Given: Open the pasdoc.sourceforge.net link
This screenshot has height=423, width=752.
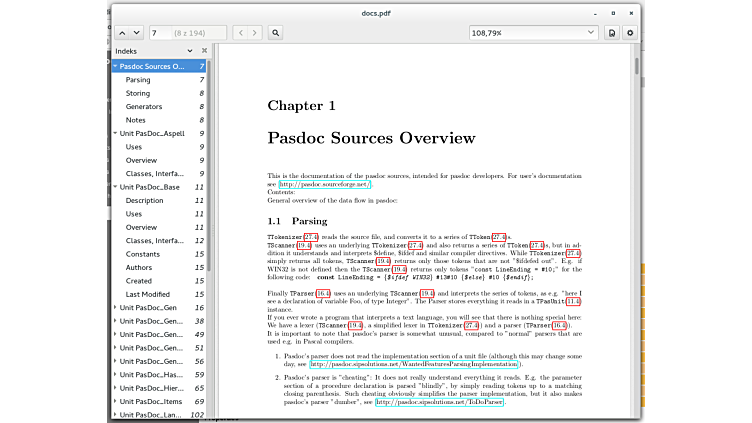Looking at the screenshot, I should tap(324, 184).
